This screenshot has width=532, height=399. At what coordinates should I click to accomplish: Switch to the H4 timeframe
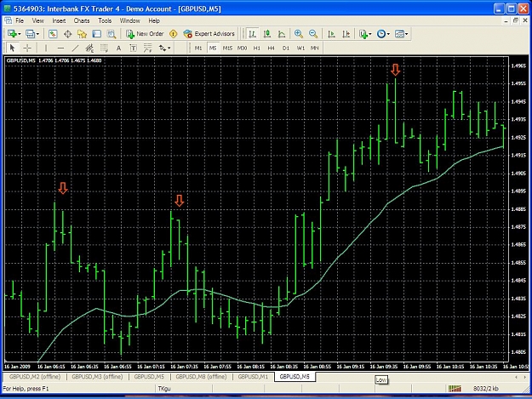pyautogui.click(x=271, y=48)
